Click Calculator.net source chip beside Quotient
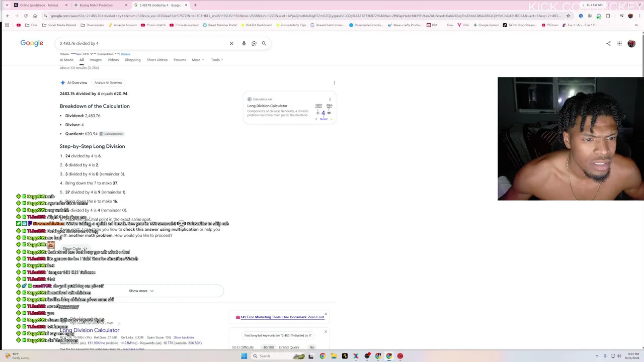644x362 pixels. pyautogui.click(x=111, y=134)
